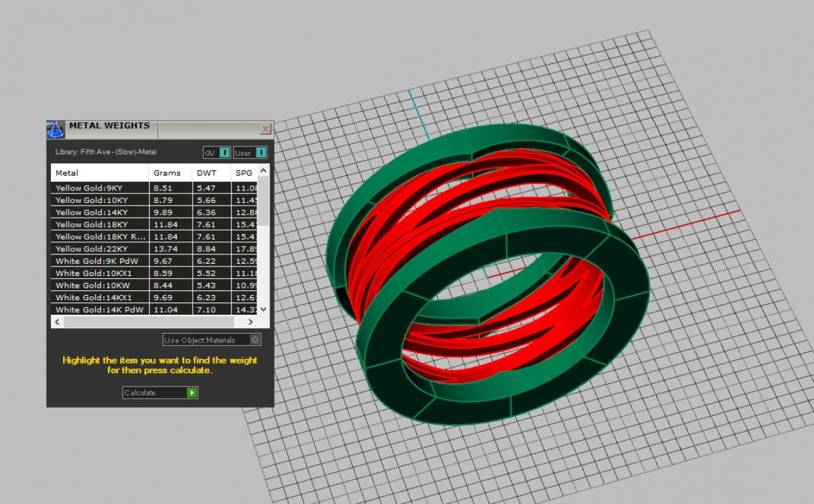Close the Metal Weights panel
The image size is (814, 504).
265,129
